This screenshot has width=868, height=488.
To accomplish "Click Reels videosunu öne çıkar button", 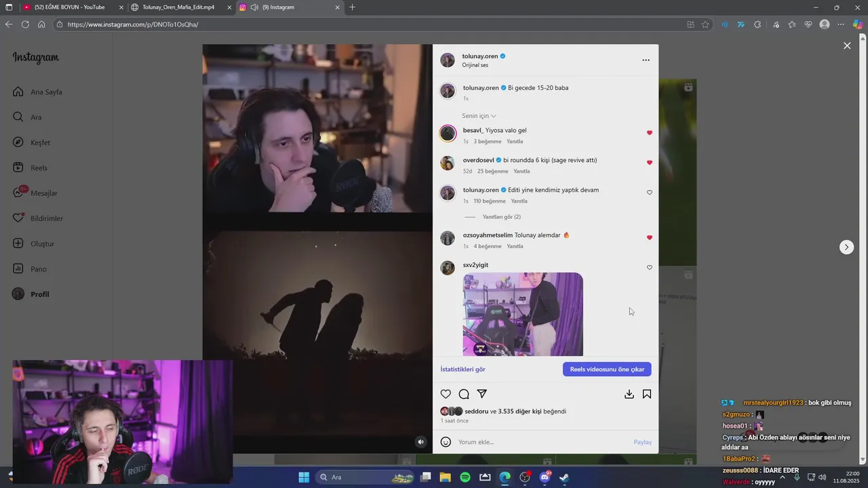I will coord(607,369).
